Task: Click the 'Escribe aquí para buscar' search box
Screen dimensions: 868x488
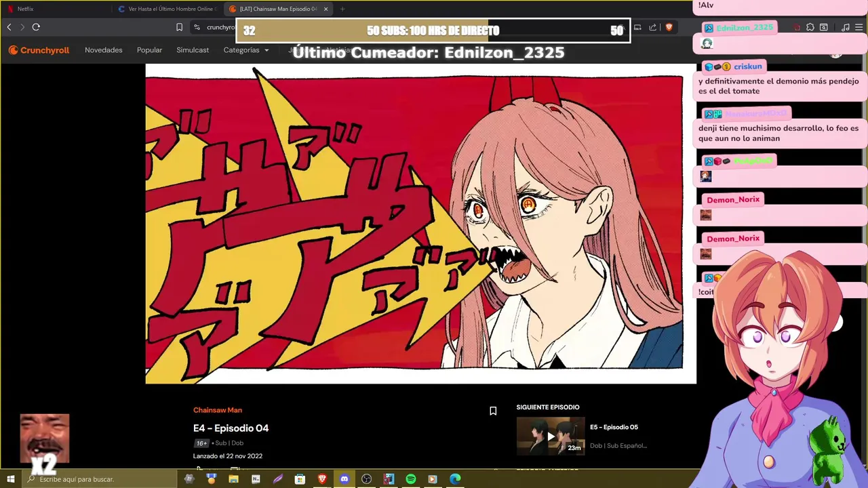Action: click(99, 479)
